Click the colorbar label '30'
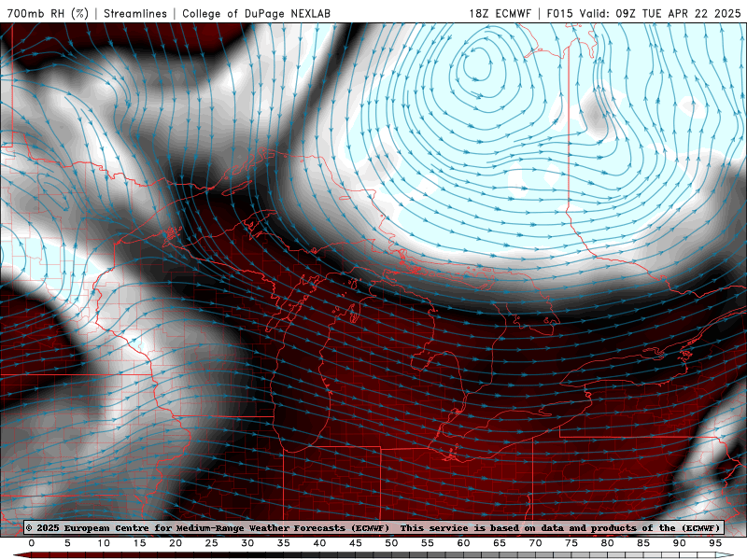 [247, 543]
